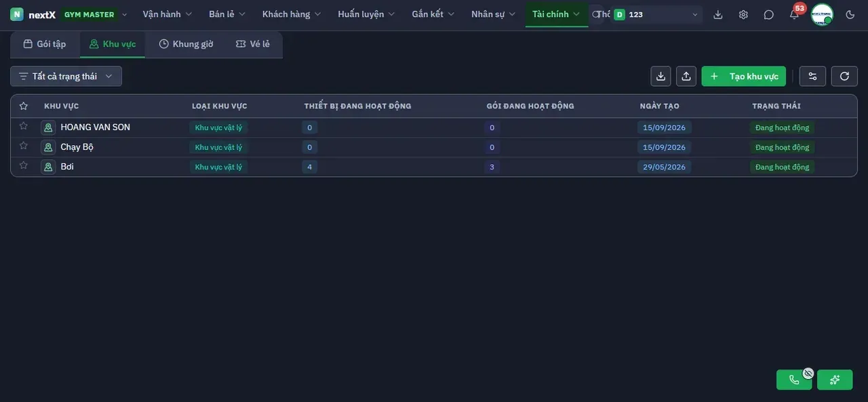Click the Đang hoạt động status in Bơi row
868x402 pixels.
click(782, 167)
